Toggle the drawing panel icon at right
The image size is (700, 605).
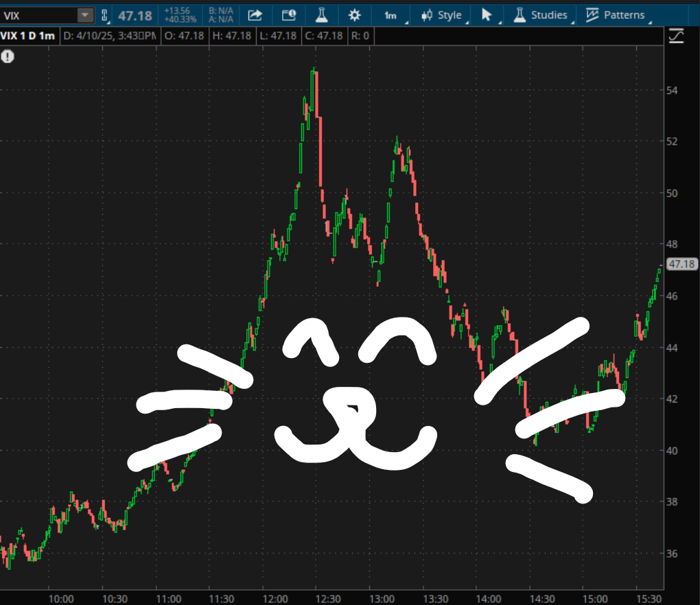coord(677,36)
